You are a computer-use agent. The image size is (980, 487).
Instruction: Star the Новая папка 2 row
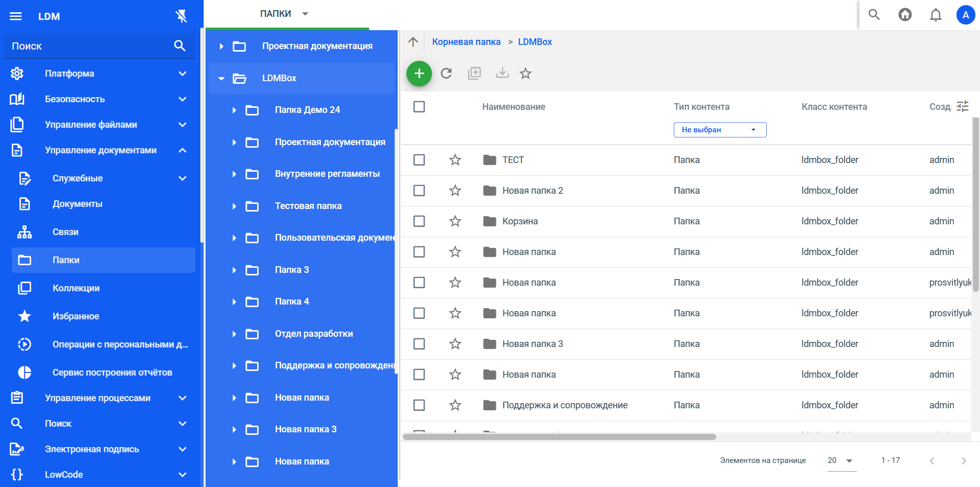point(455,191)
